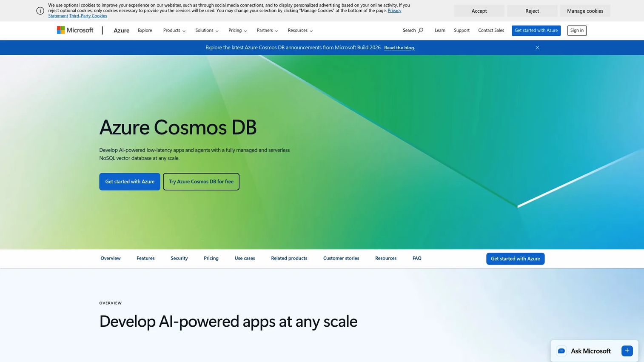Open the Third-Party Cookies link
Screen dimensions: 644x362
tap(88, 16)
